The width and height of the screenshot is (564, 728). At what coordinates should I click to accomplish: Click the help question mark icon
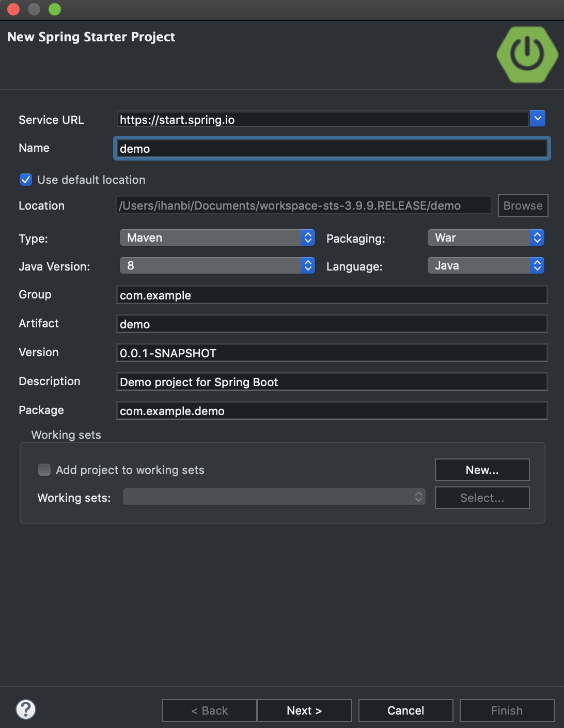coord(26,709)
